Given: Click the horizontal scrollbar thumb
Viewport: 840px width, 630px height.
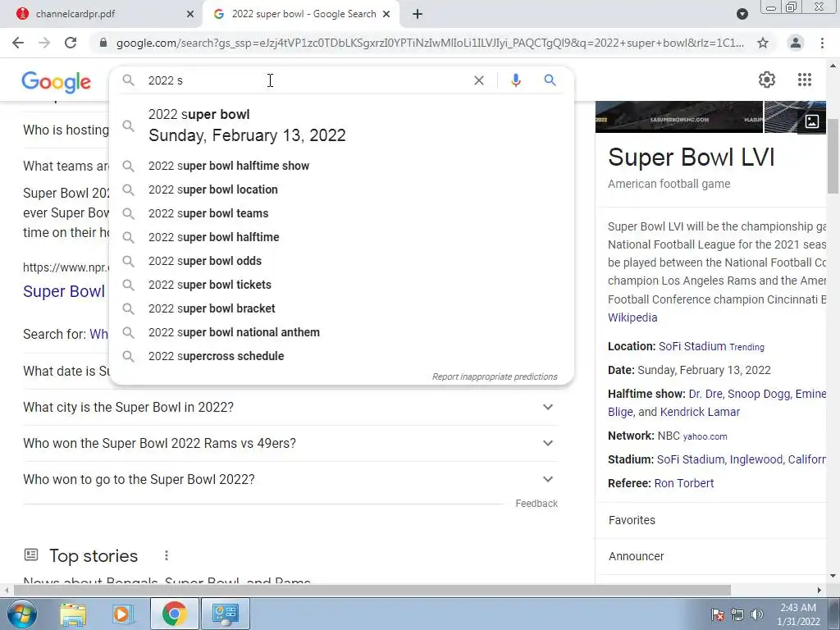Looking at the screenshot, I should click(x=372, y=590).
